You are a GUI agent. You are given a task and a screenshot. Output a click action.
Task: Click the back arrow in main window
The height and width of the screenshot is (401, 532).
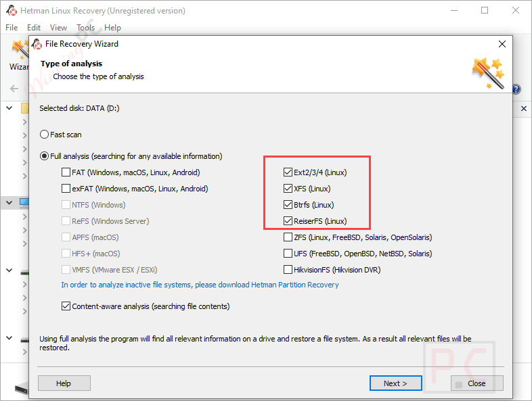[14, 89]
